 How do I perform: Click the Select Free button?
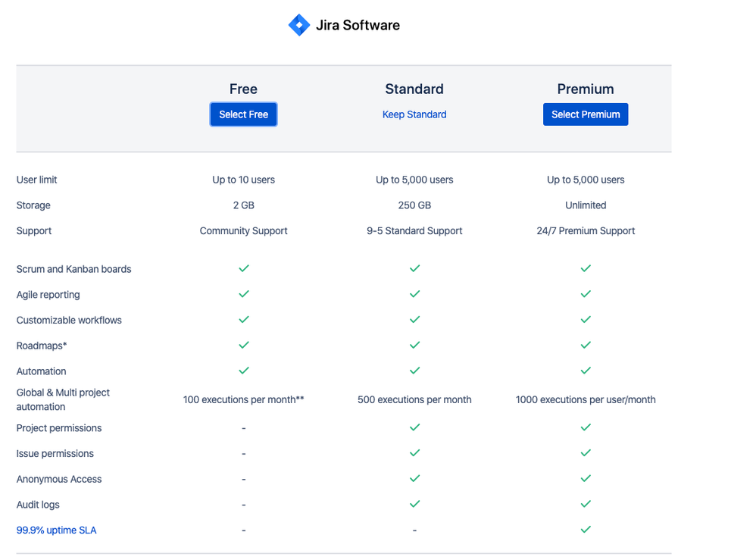[243, 114]
